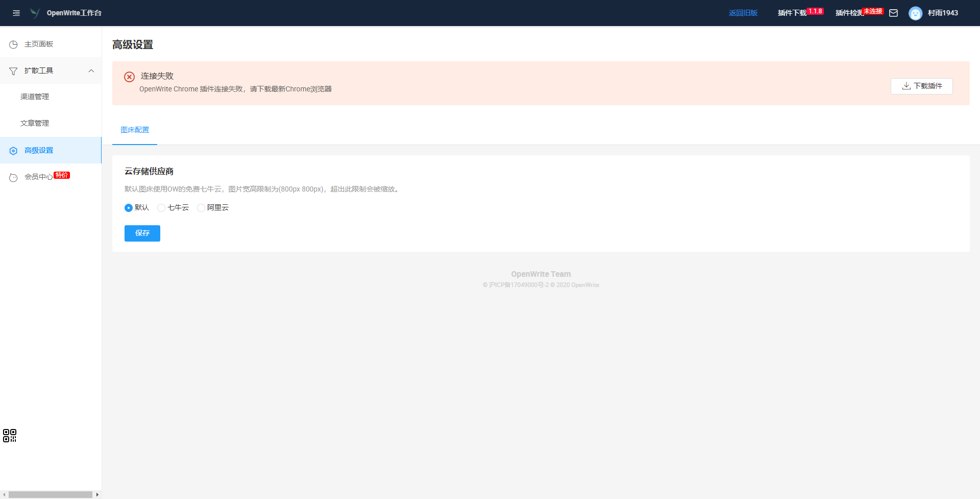Open 文章管理 article management
The image size is (980, 499).
click(35, 124)
